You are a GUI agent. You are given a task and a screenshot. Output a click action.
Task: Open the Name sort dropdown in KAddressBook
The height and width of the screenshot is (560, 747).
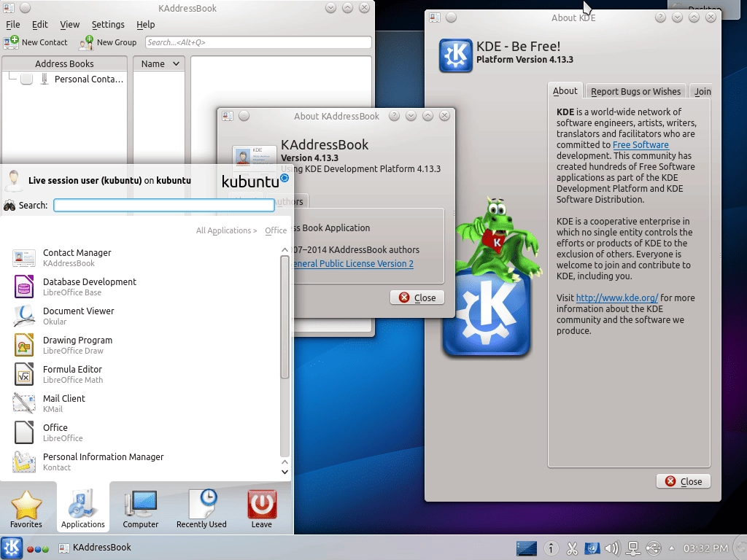click(x=158, y=64)
